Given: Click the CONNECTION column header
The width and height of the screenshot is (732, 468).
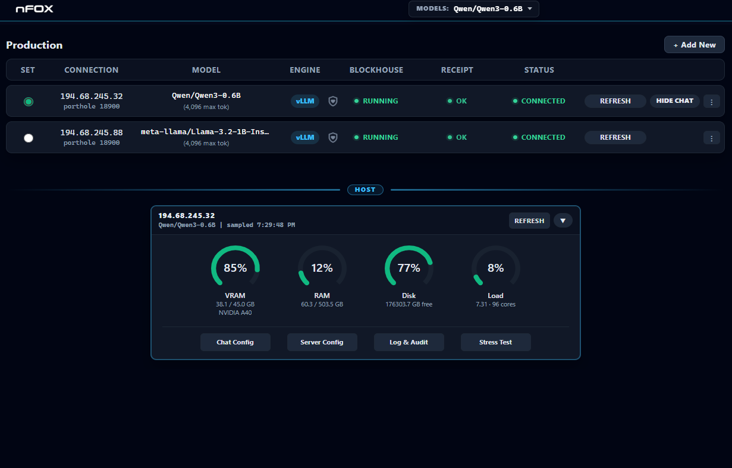Looking at the screenshot, I should coord(92,70).
